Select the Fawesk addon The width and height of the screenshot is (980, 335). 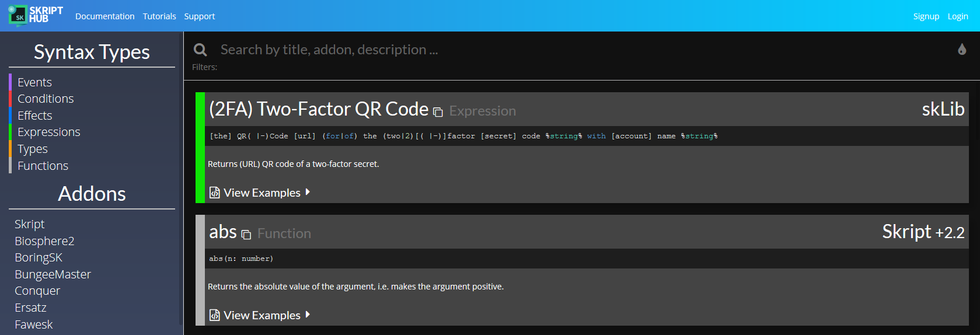point(33,324)
